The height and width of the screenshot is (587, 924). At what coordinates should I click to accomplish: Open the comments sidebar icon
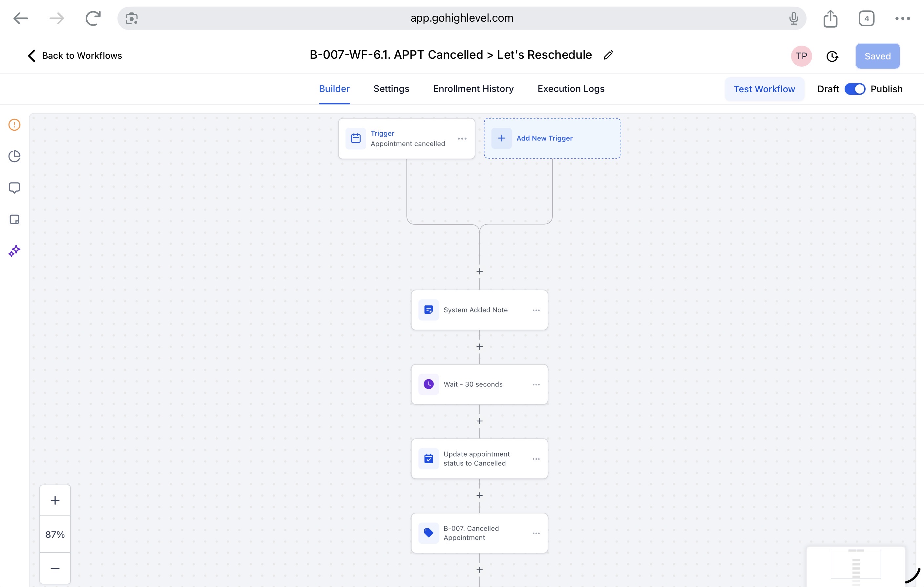coord(14,188)
